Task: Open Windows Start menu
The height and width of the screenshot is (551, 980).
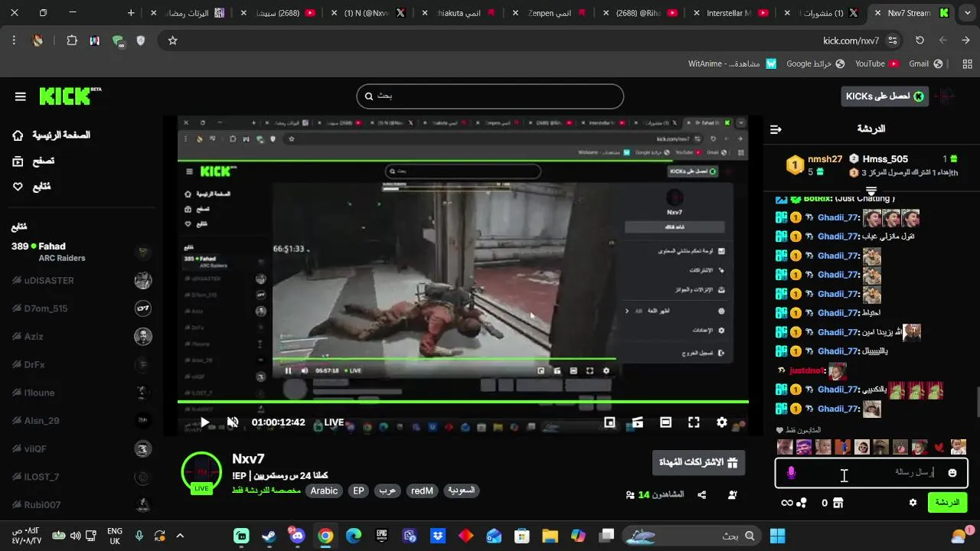Action: 777,536
